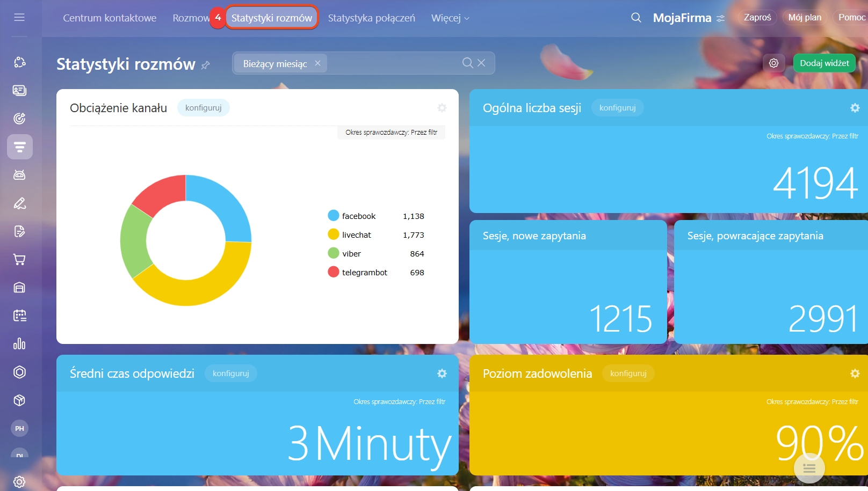Remove the Bieżący miesiąc filter chip
This screenshot has height=491, width=868.
(317, 63)
